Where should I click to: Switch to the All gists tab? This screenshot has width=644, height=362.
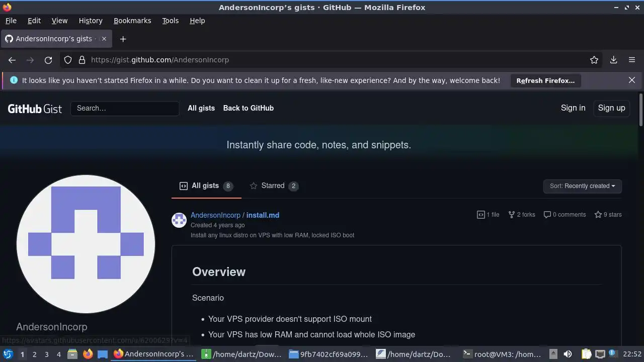coord(206,186)
